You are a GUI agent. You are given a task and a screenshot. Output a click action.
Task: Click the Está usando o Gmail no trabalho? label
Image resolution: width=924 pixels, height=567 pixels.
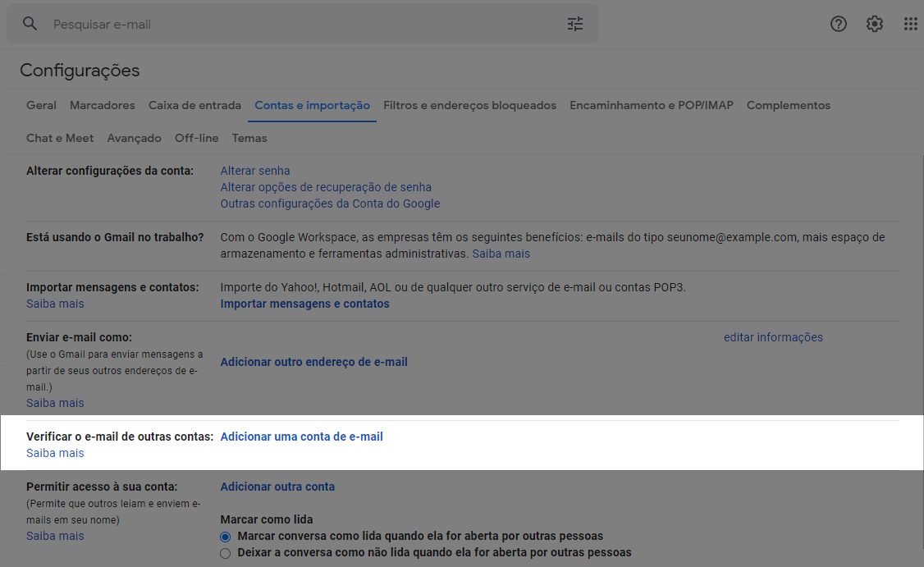click(115, 237)
